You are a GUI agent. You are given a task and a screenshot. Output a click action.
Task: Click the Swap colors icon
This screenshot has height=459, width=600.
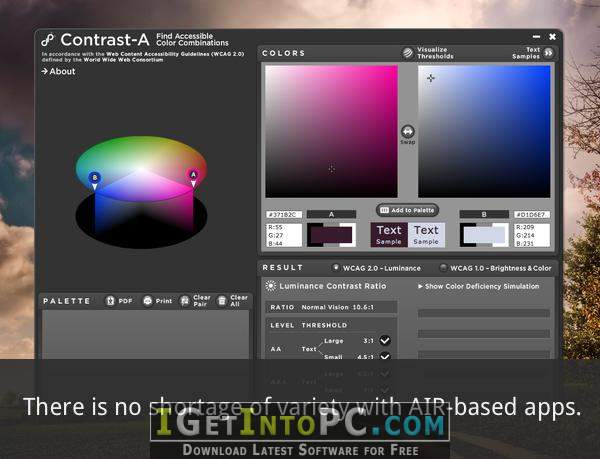pos(408,132)
